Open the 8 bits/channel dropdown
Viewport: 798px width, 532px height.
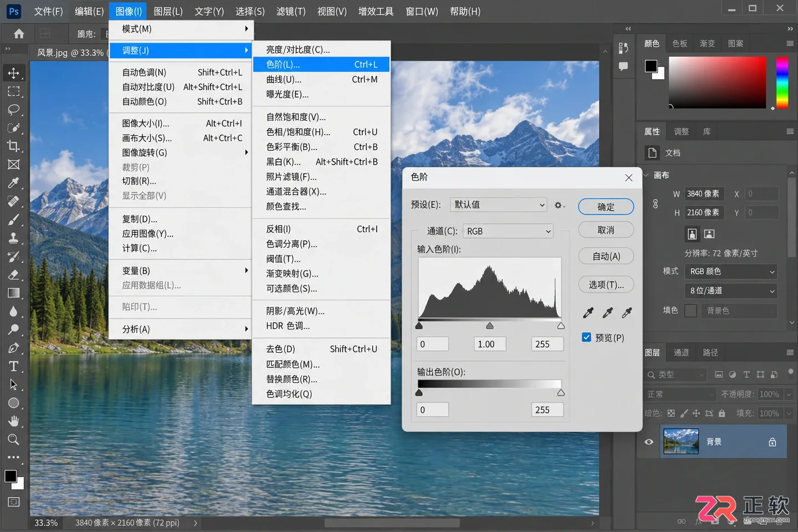click(x=731, y=290)
